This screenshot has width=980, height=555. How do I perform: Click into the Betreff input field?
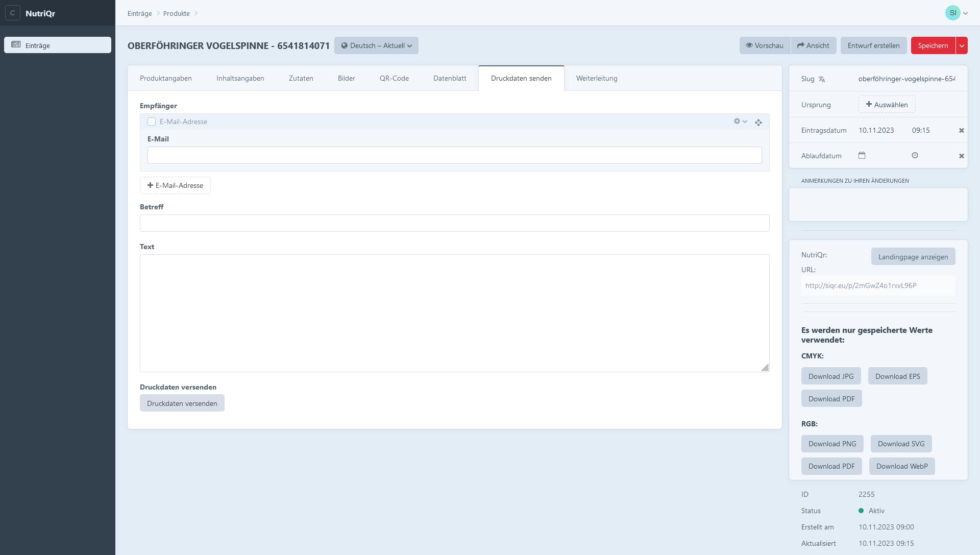(x=454, y=223)
